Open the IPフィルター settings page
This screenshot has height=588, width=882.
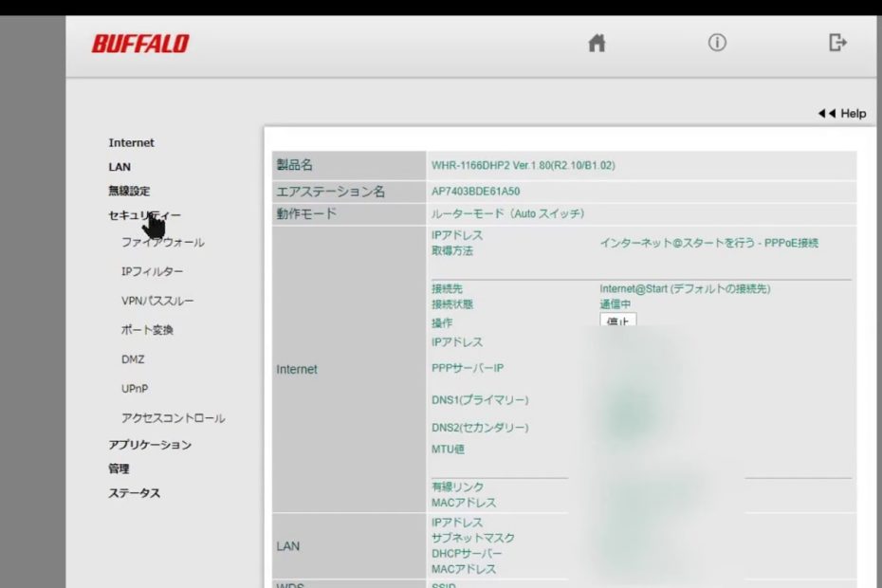[x=152, y=272]
